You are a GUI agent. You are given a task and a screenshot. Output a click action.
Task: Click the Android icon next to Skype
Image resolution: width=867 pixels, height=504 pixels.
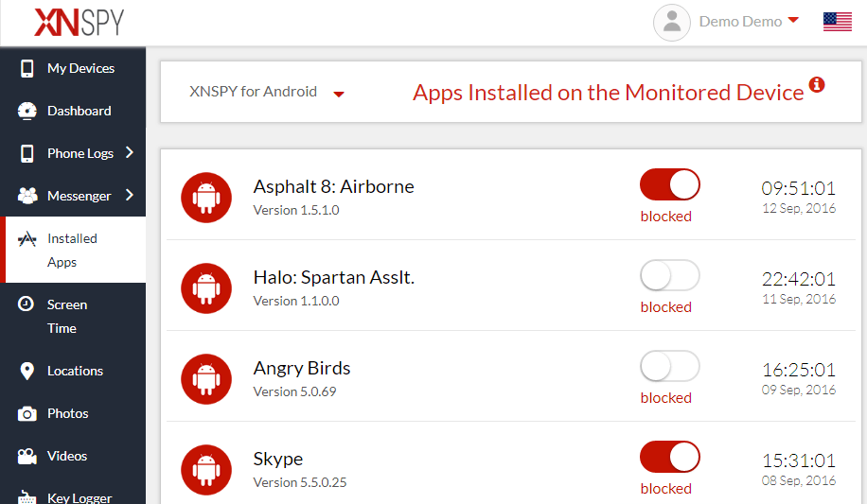[206, 469]
